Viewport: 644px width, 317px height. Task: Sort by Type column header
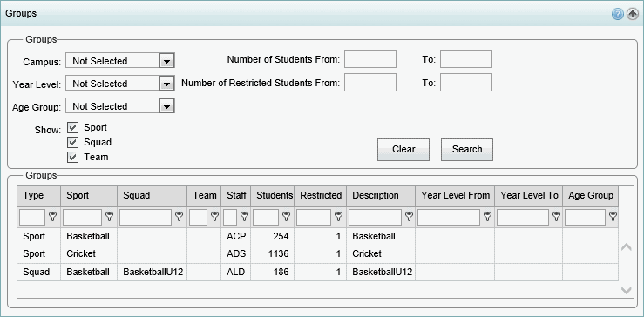tap(38, 196)
